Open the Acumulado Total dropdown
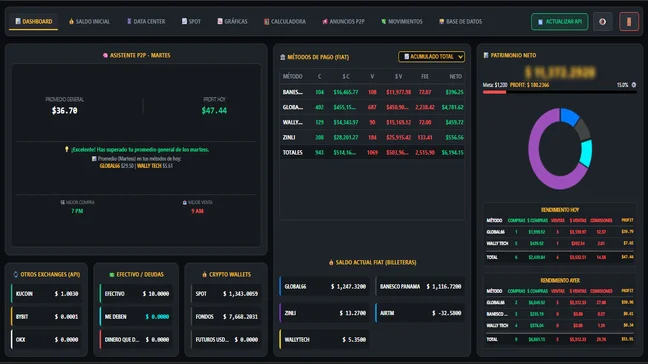The height and width of the screenshot is (364, 648). point(431,57)
